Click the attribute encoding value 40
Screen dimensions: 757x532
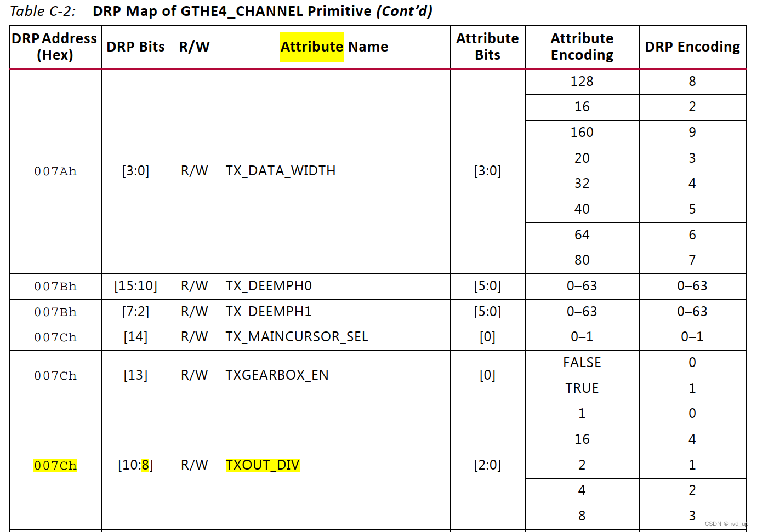[x=582, y=209]
